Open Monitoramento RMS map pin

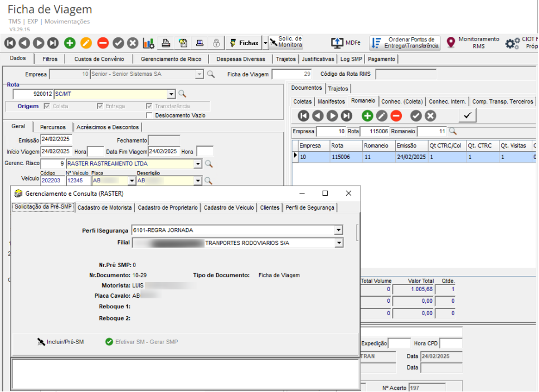point(451,42)
